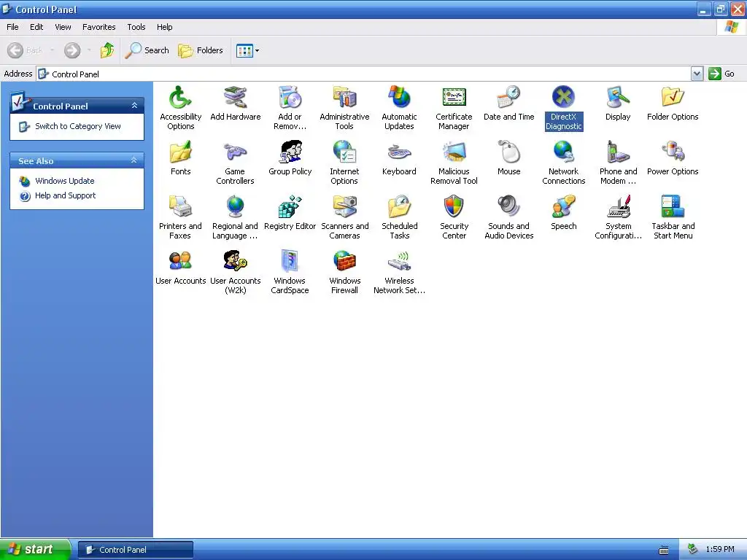747x560 pixels.
Task: Open the File menu
Action: 12,27
